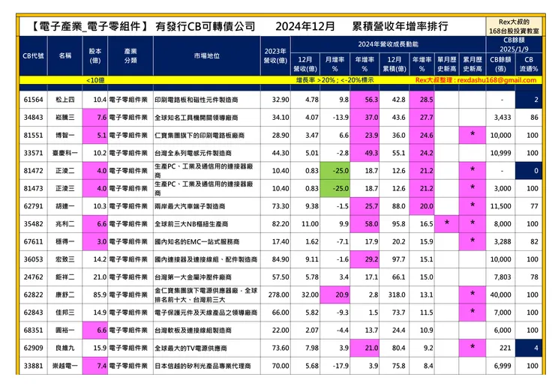The height and width of the screenshot is (392, 555).
Task: Click CB code 81551
Action: [33, 135]
